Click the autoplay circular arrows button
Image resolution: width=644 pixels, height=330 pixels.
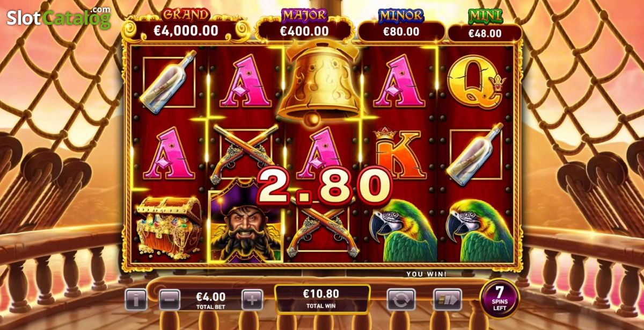[401, 300]
